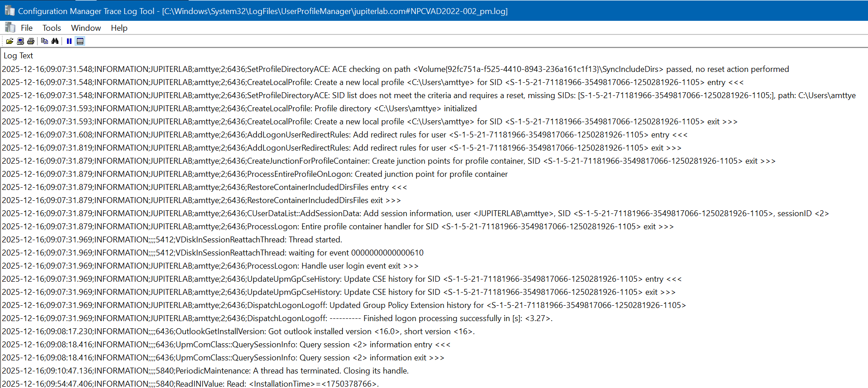The image size is (868, 388).
Task: Click the Copy to clipboard toolbar icon
Action: click(44, 41)
